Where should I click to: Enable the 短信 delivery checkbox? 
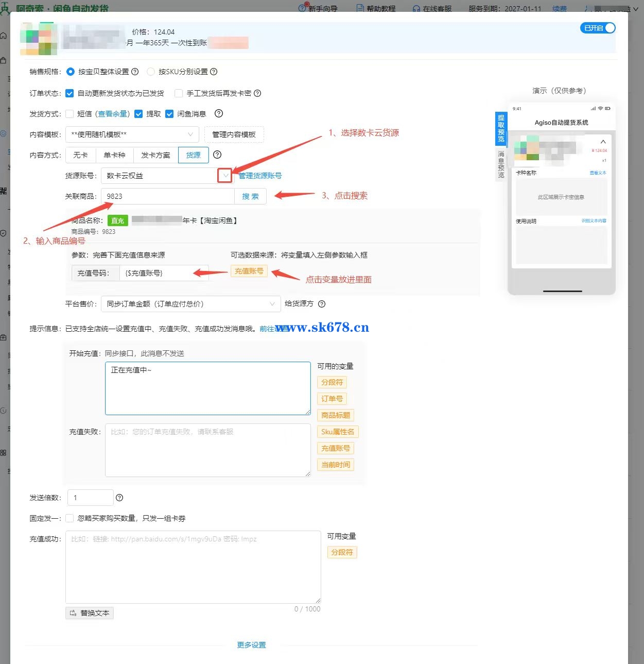coord(69,114)
